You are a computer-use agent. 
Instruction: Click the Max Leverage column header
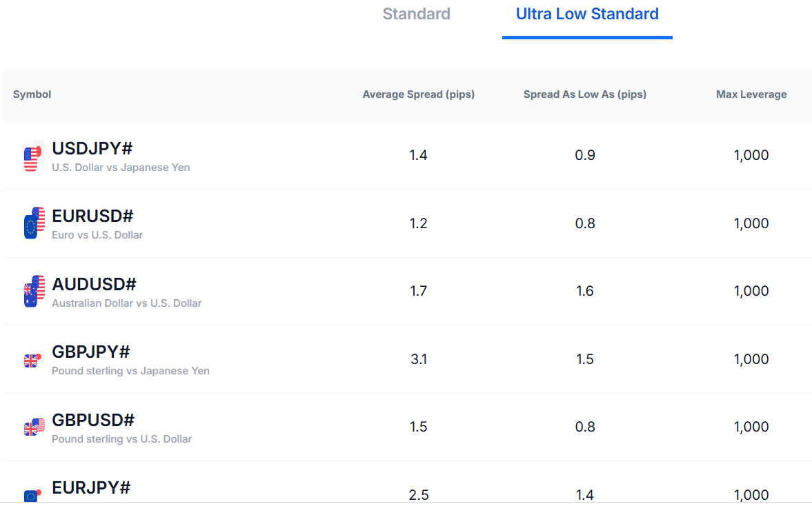[x=751, y=94]
